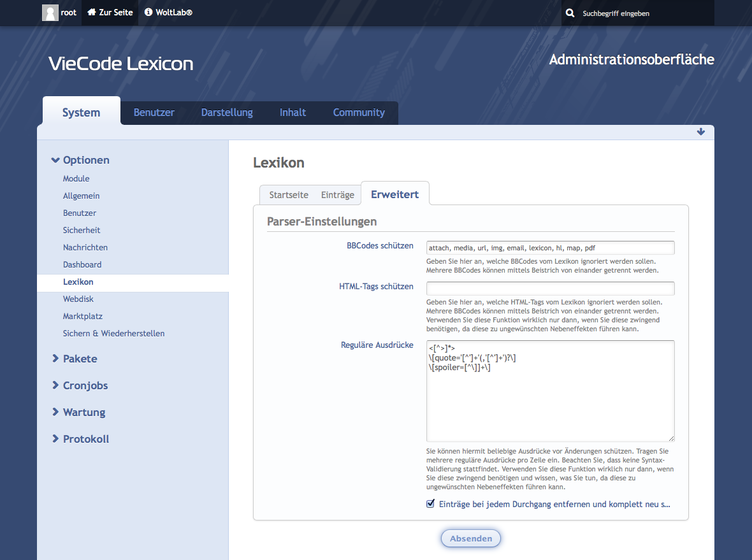Click the down arrow below the main menu
Screen dimensions: 752x560
pos(701,132)
